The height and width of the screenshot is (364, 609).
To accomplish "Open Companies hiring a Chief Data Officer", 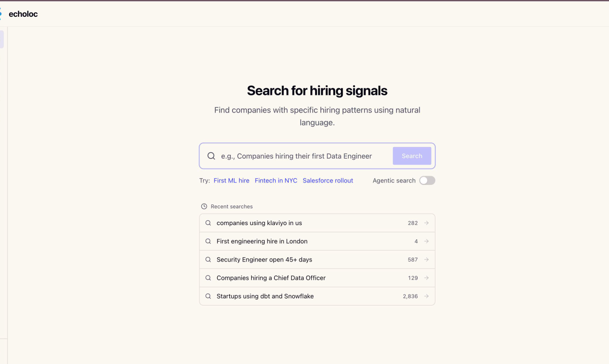I will (x=271, y=278).
